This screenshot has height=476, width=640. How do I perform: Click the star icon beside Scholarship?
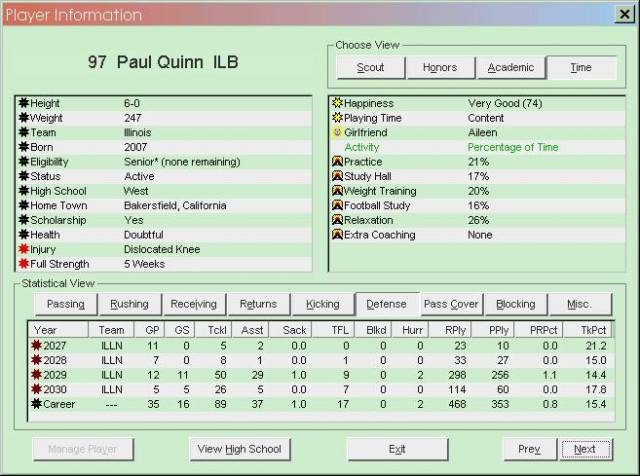point(24,220)
